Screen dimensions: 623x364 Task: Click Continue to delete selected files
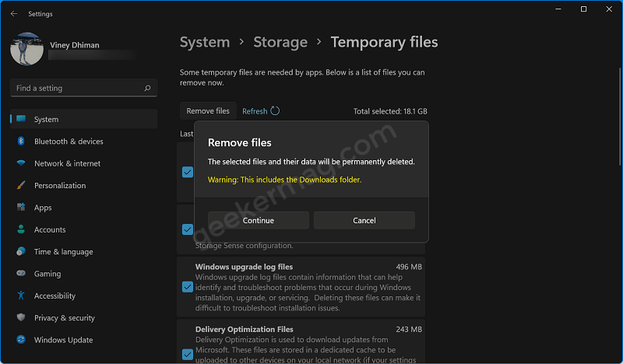coord(259,220)
